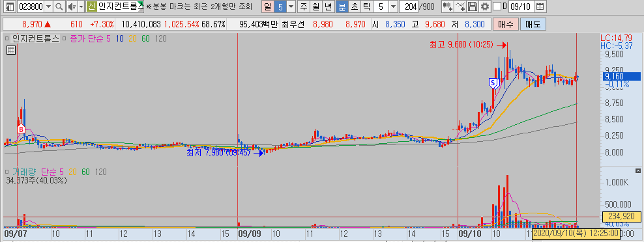Click the green 신 badge icon

pos(92,7)
